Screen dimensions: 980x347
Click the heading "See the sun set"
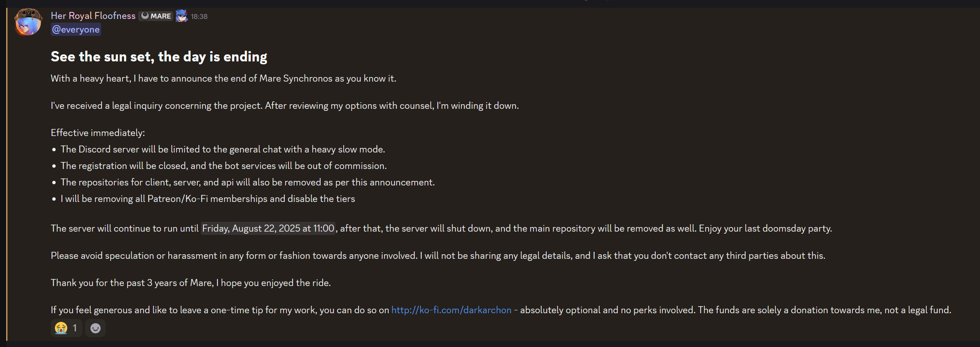(x=159, y=56)
